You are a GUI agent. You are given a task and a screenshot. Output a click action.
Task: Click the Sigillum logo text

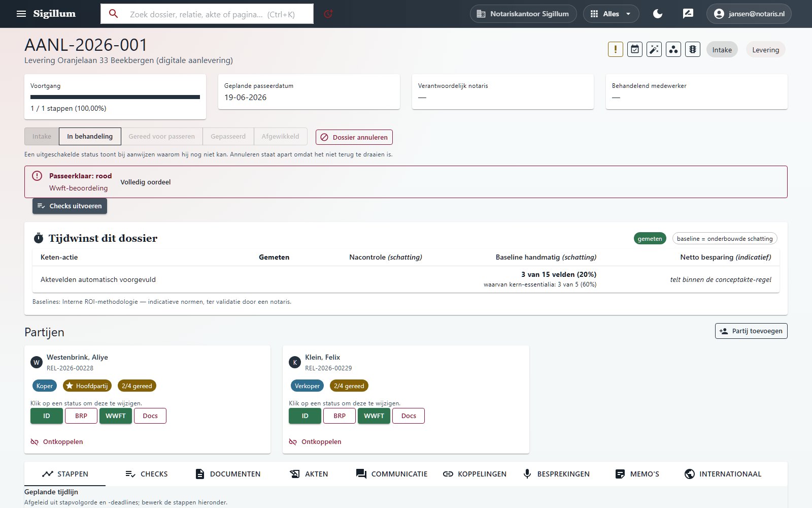coord(54,14)
